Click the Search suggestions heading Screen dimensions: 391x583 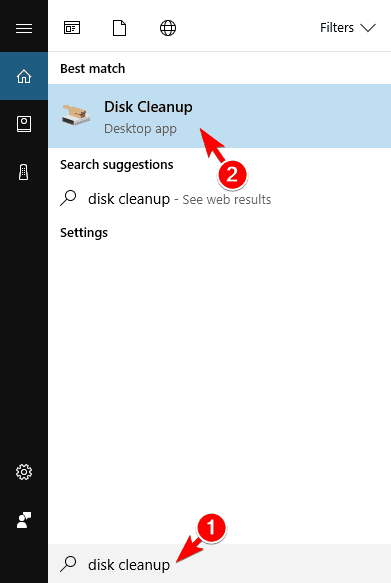[x=117, y=165]
